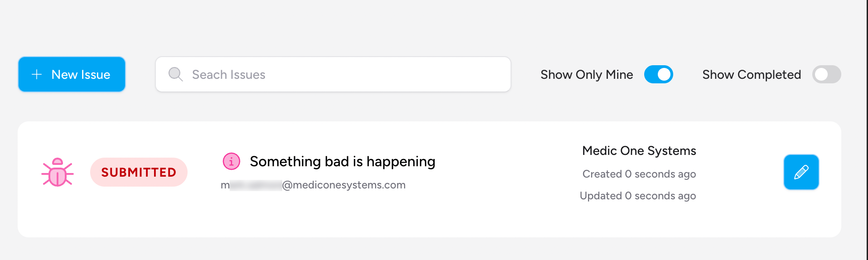This screenshot has height=260, width=868.
Task: Click the "Created 0 seconds ago" text
Action: tap(639, 174)
